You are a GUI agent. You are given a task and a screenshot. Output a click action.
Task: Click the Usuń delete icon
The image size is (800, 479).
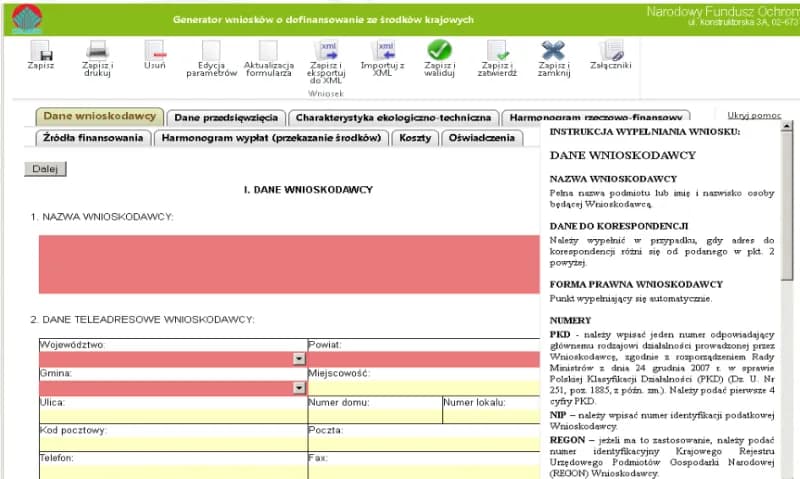click(x=154, y=51)
